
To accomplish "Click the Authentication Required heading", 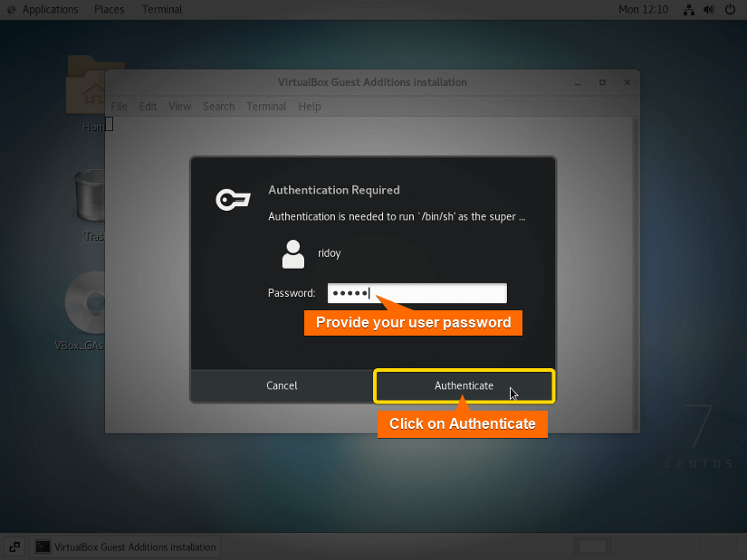I will pyautogui.click(x=334, y=190).
